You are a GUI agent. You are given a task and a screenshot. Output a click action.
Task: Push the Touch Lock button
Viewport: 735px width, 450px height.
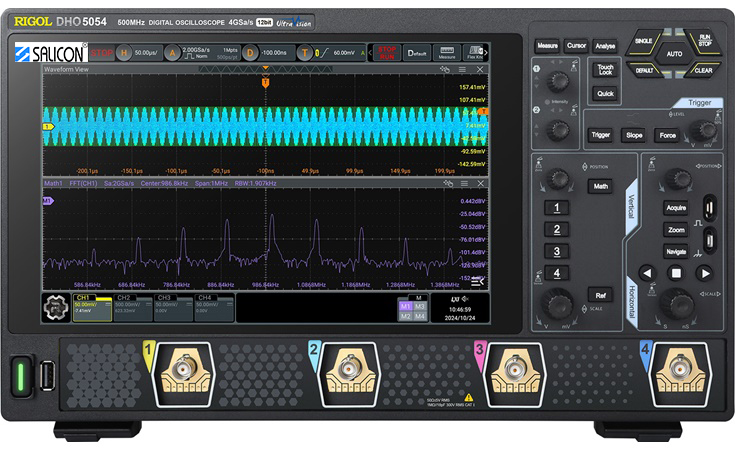tap(605, 70)
